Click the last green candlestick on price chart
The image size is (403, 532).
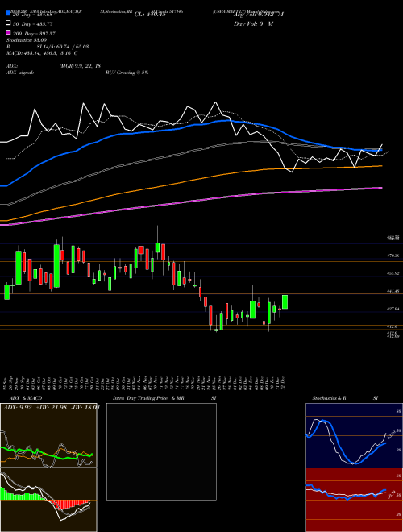285,301
